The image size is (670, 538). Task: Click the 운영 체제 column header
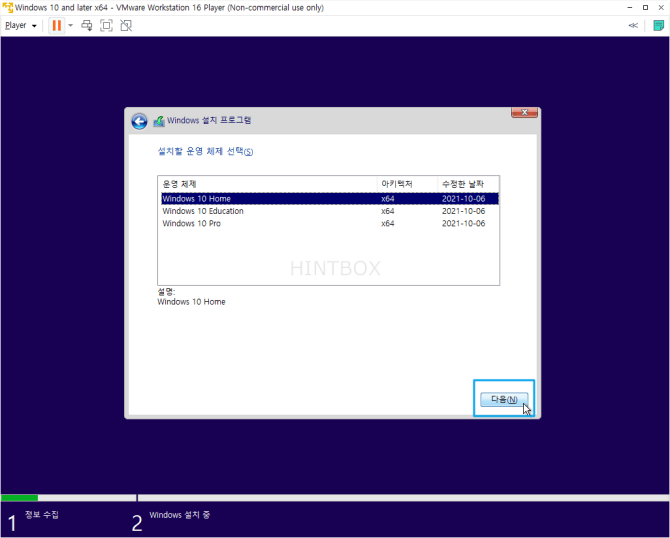267,184
